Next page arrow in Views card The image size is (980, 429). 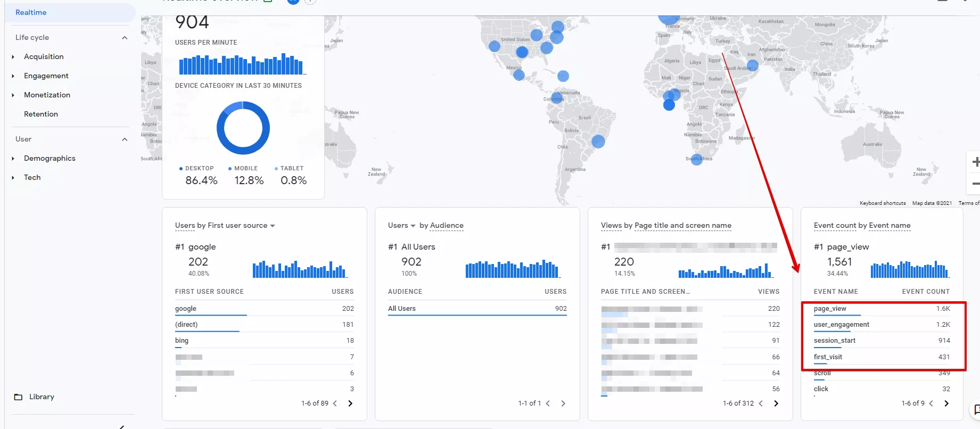coord(776,403)
